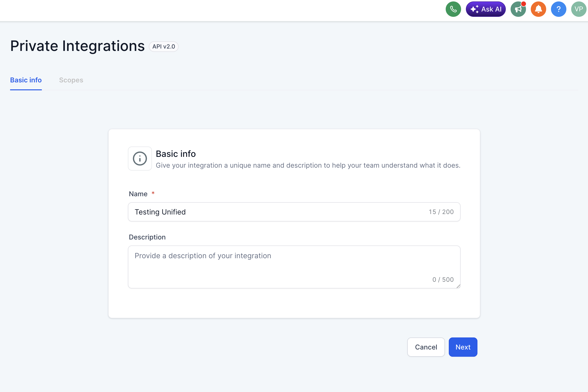This screenshot has width=588, height=392.
Task: Click the API v2.0 badge
Action: 164,47
